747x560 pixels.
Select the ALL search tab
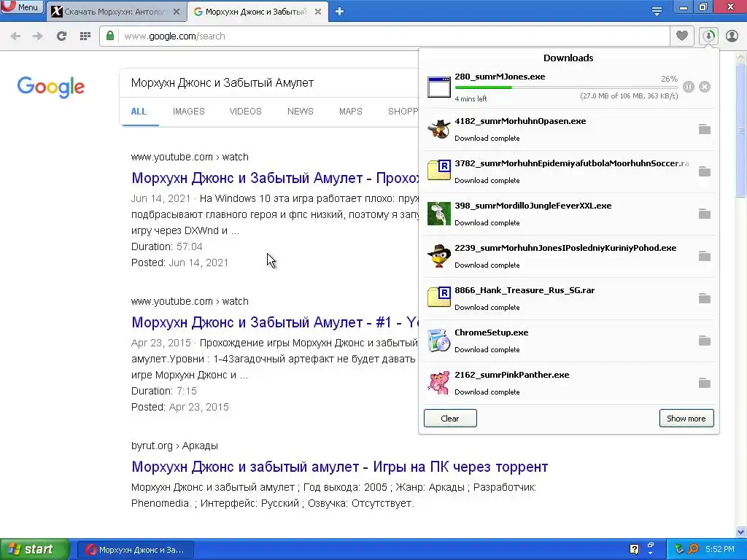(139, 112)
